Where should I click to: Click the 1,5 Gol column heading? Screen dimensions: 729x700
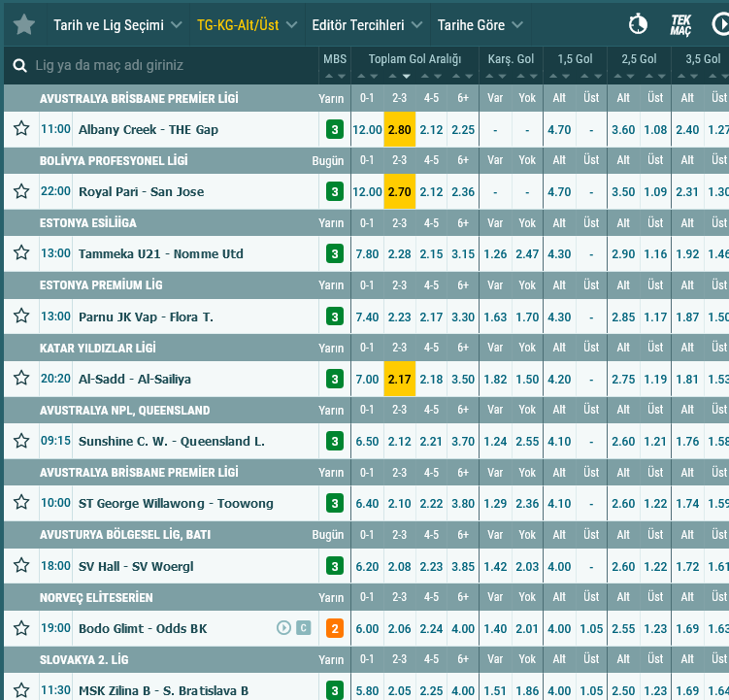(575, 59)
